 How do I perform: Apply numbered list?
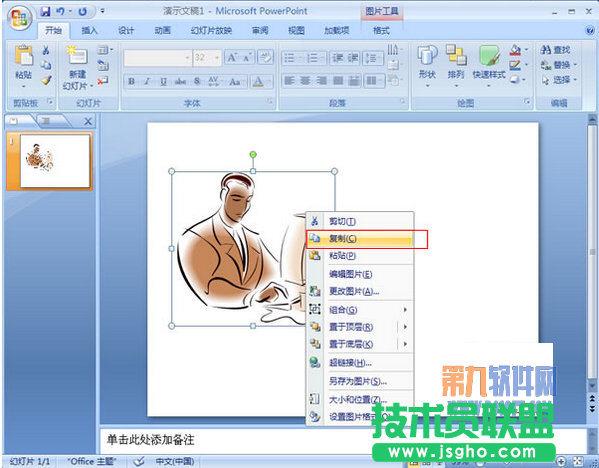(x=315, y=58)
